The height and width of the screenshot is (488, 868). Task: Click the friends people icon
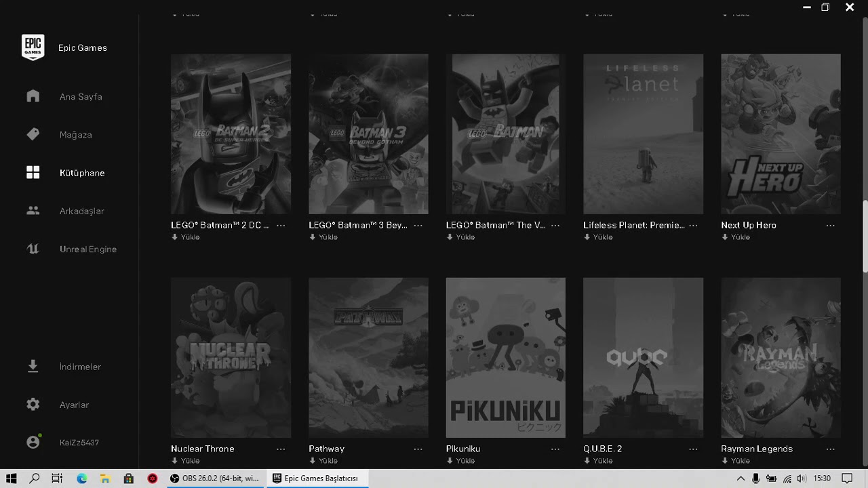(33, 211)
